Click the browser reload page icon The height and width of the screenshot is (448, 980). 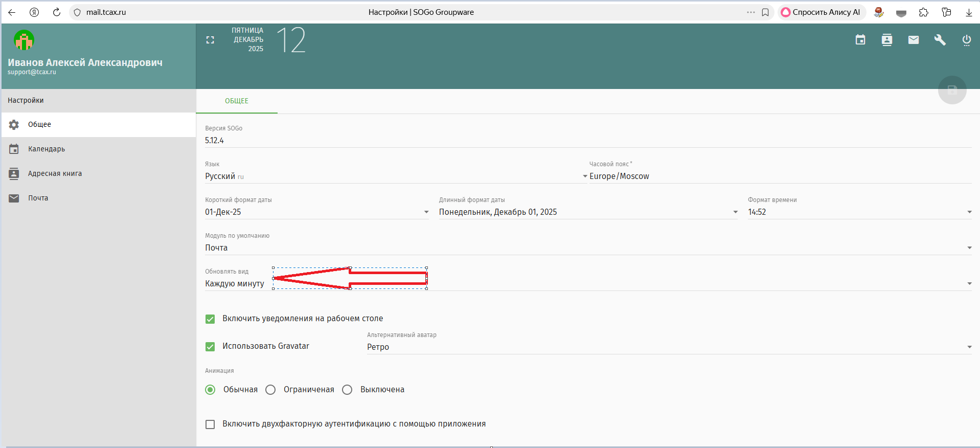(x=57, y=12)
